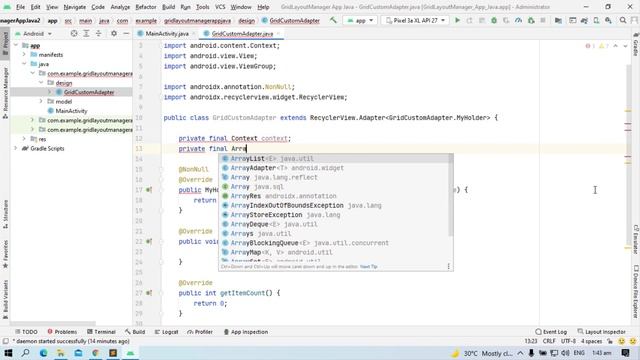This screenshot has width=640, height=360.
Task: Open Search Everywhere magnifier icon
Action: (x=623, y=20)
